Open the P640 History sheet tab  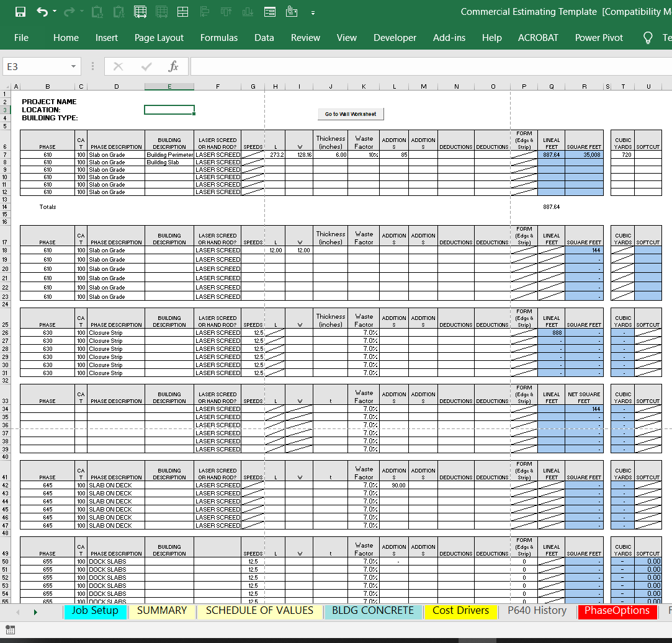click(537, 610)
